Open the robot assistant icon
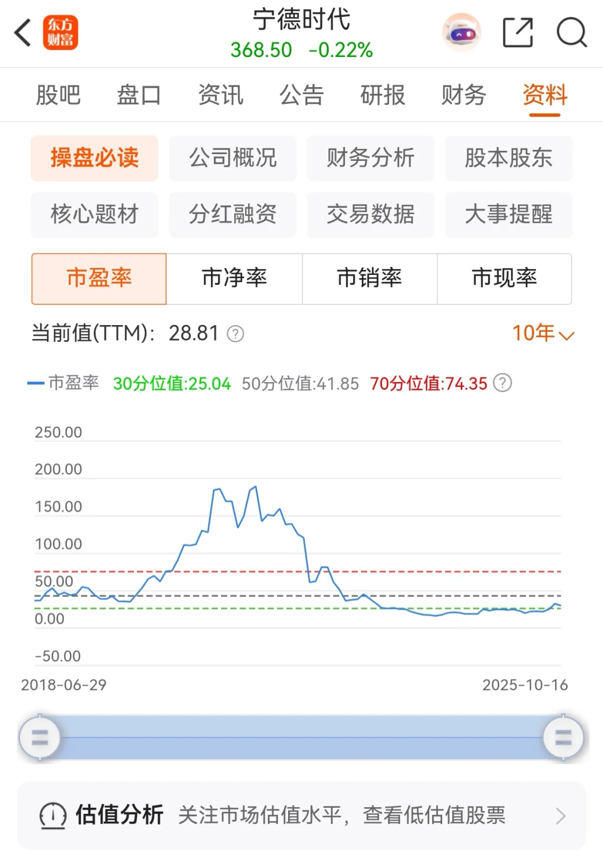Image resolution: width=603 pixels, height=868 pixels. 461,32
